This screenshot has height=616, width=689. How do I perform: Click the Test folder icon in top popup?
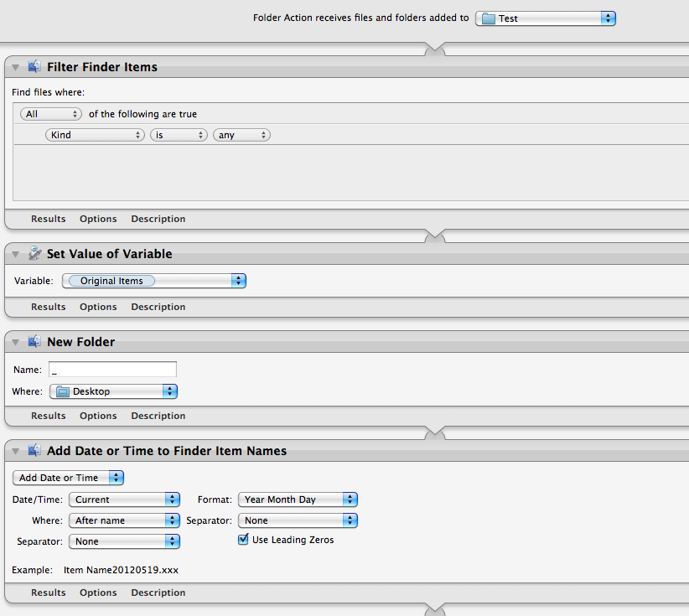tap(487, 17)
